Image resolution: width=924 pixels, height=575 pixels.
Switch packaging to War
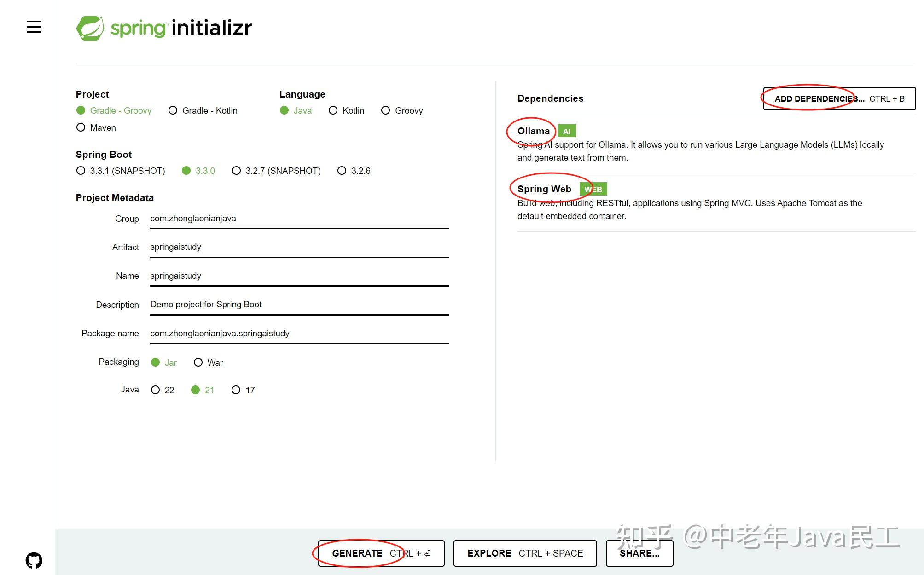(198, 362)
